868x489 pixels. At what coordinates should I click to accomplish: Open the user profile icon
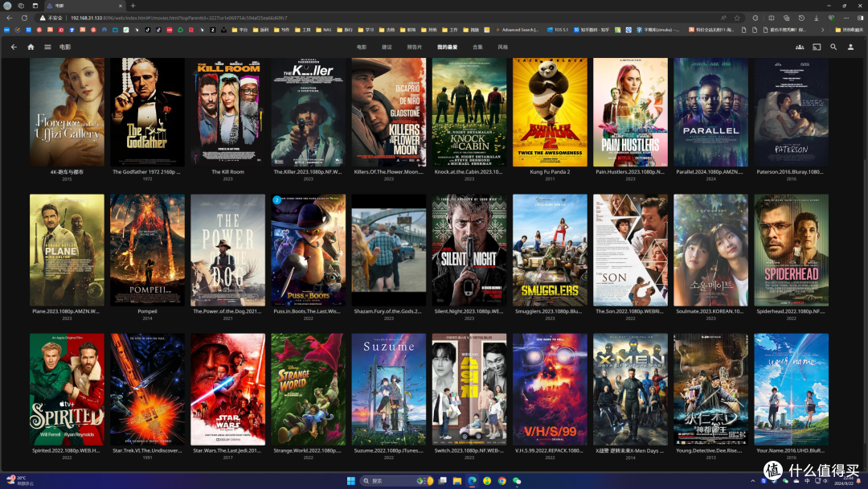click(851, 47)
